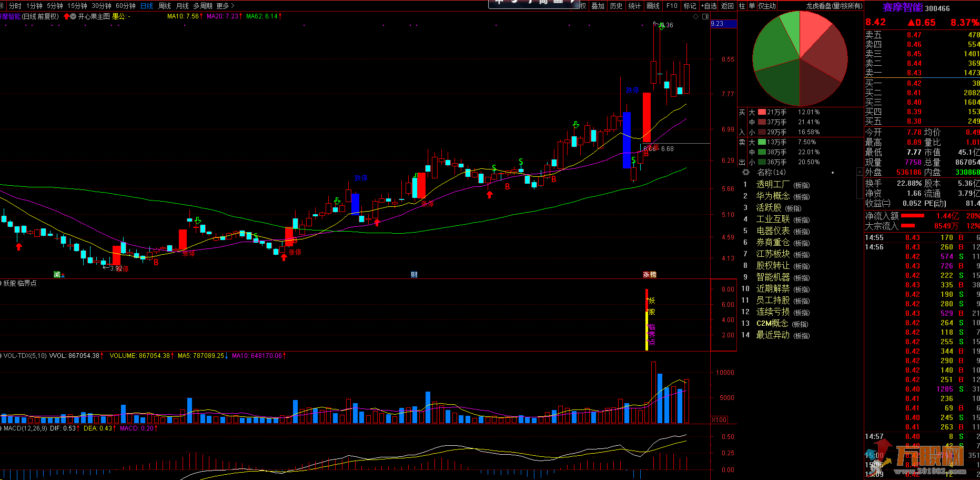
Task: Click the bright green 大 sell color swatch
Action: pyautogui.click(x=762, y=142)
